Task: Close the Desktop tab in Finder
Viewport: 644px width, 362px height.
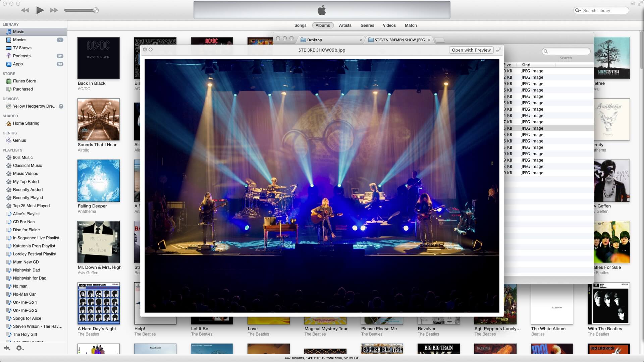Action: pyautogui.click(x=361, y=40)
